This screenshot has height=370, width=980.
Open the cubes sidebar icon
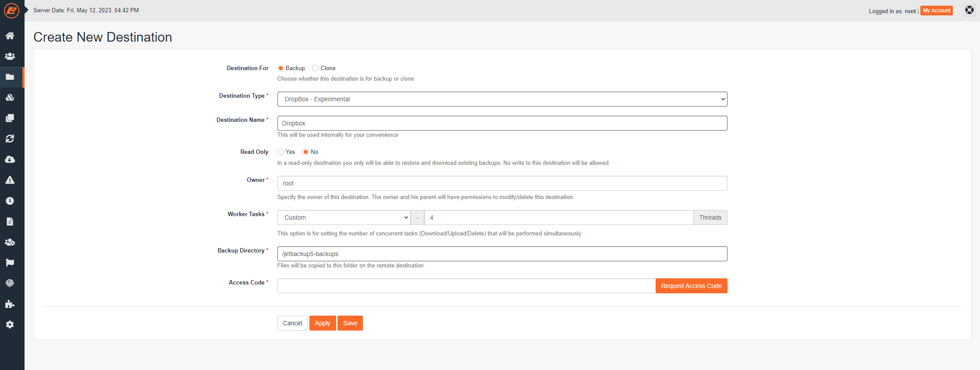(10, 97)
